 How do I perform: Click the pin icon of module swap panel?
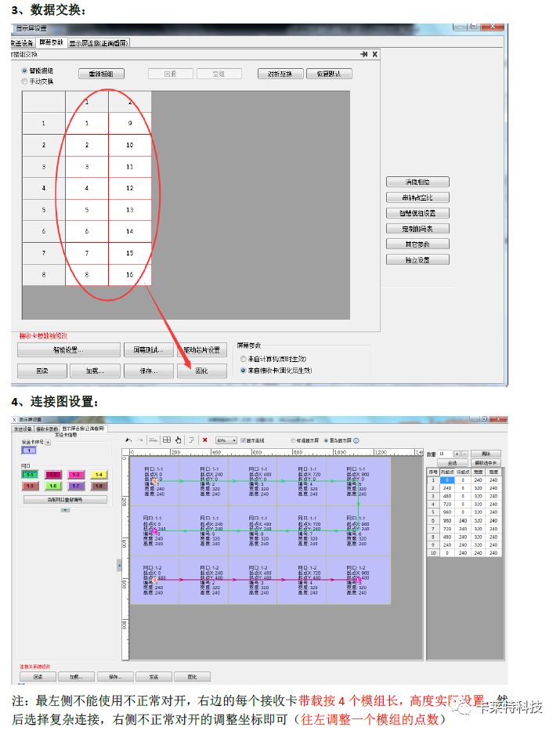[364, 54]
